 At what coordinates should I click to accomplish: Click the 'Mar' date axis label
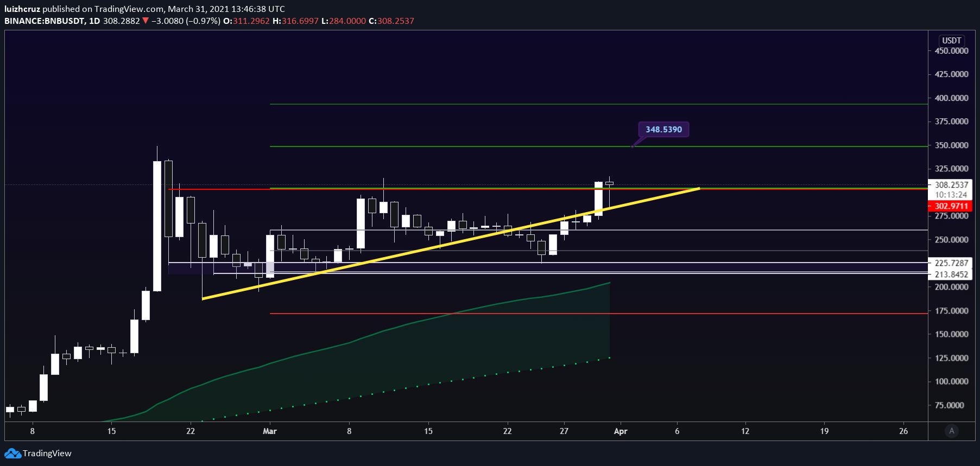coord(270,431)
